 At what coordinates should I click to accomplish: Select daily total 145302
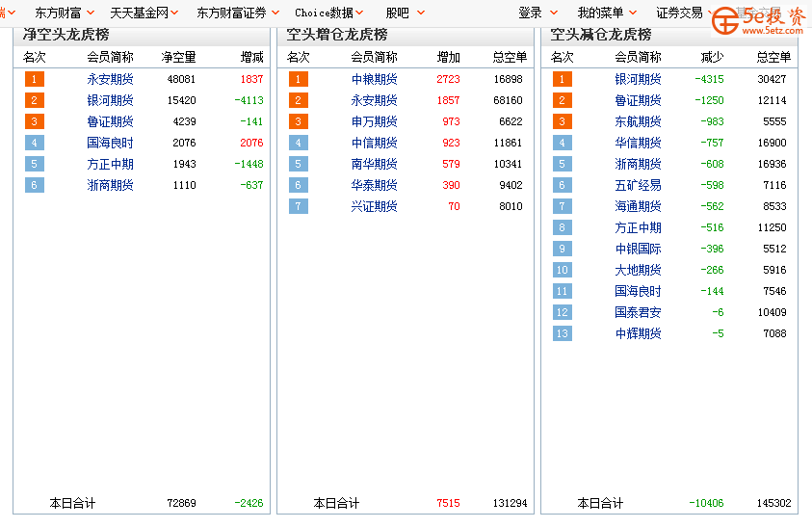(773, 503)
